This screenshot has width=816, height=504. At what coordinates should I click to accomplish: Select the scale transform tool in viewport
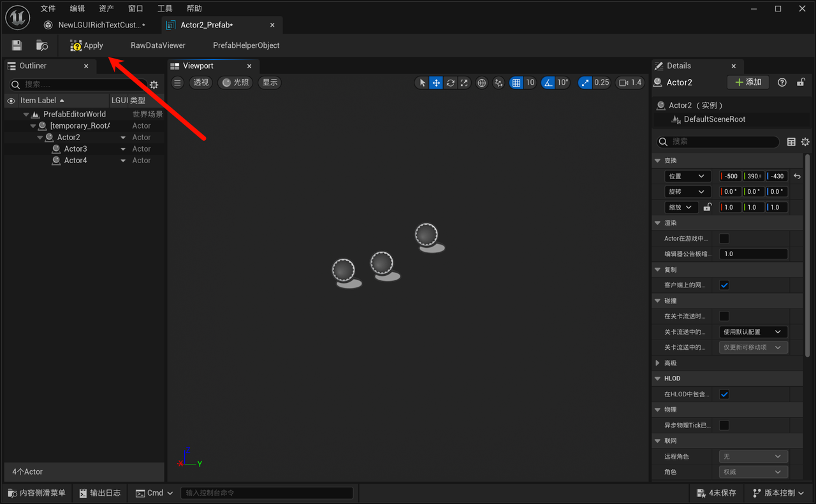tap(465, 82)
